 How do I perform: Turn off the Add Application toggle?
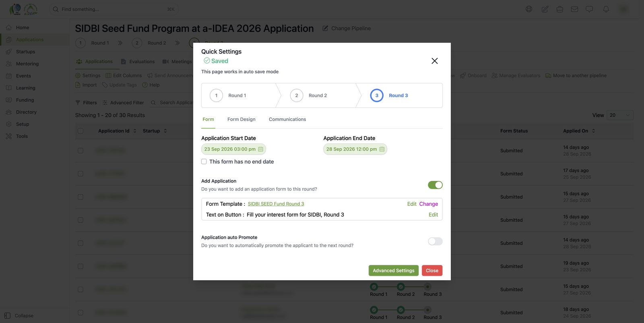click(x=435, y=185)
